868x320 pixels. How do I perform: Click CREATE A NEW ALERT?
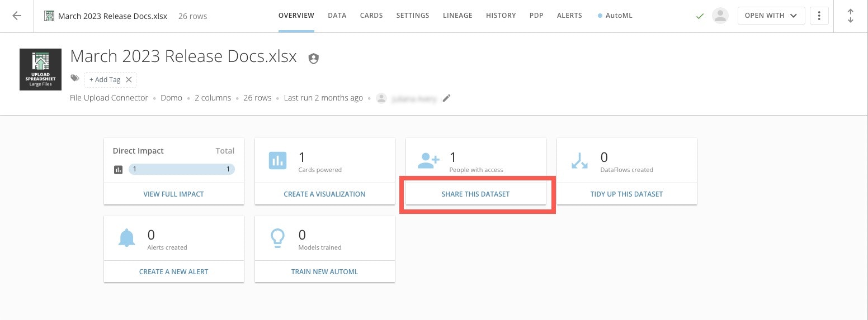tap(174, 271)
